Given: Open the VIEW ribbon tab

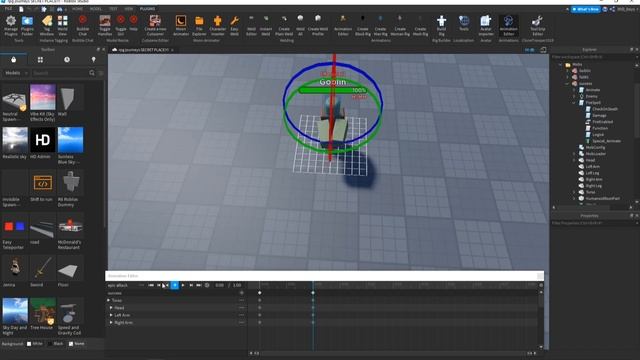Looking at the screenshot, I should point(129,9).
